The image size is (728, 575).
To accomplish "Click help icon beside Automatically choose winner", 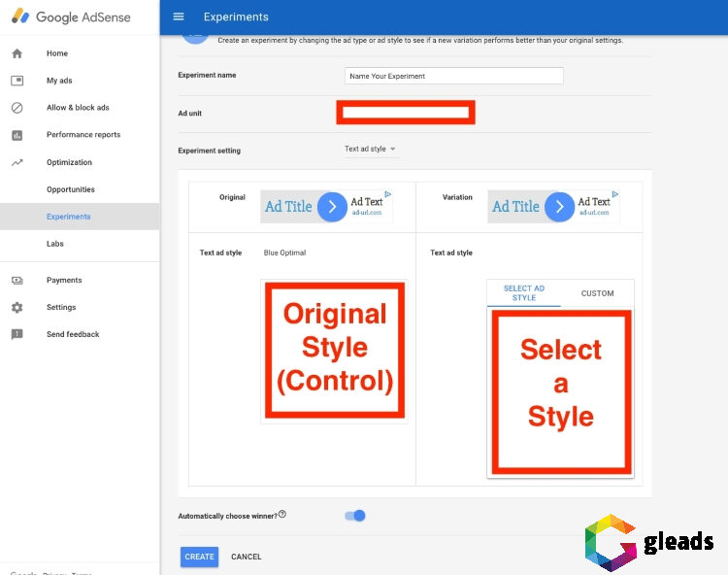I will pos(282,514).
